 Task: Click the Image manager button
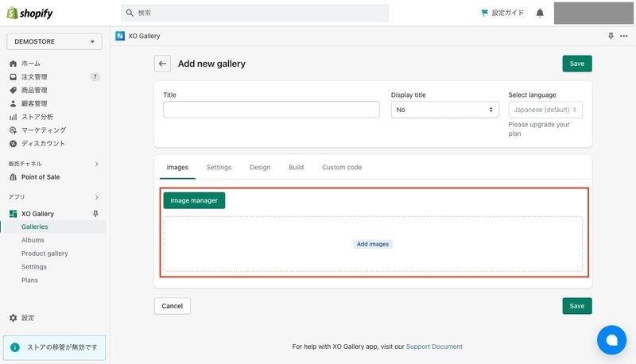point(194,200)
